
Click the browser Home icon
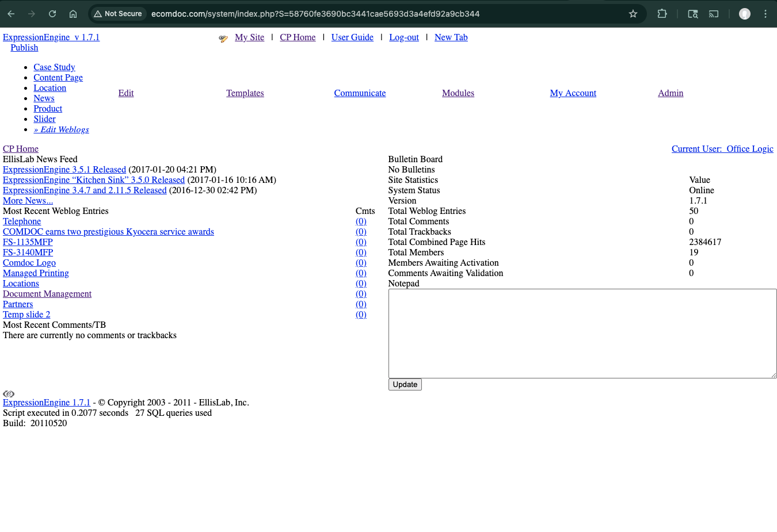73,13
